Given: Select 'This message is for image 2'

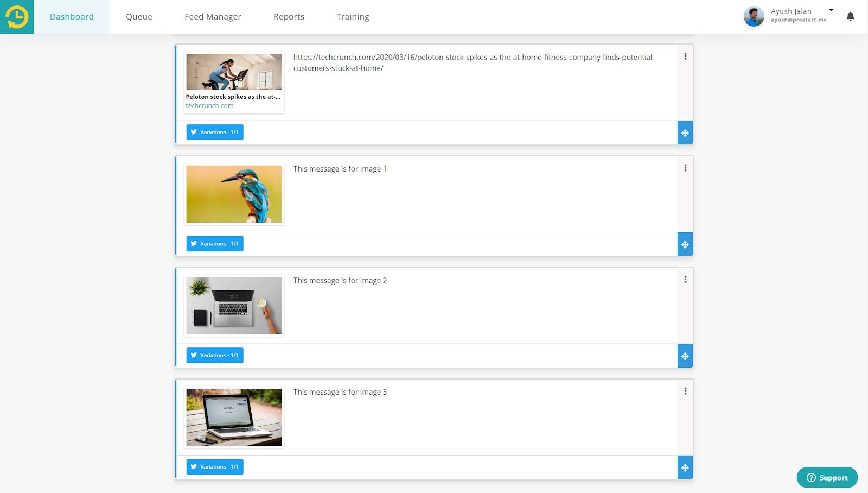Looking at the screenshot, I should (340, 281).
